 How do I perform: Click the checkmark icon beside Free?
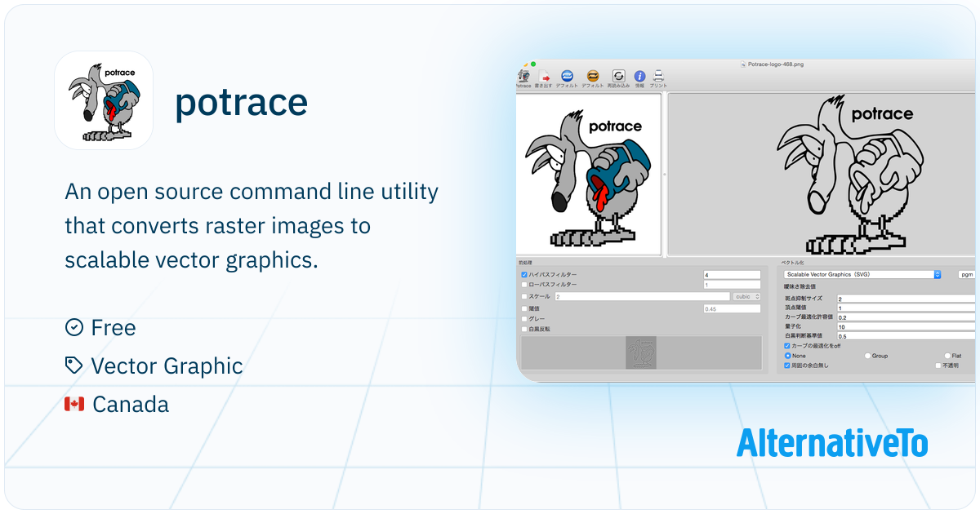pos(73,327)
